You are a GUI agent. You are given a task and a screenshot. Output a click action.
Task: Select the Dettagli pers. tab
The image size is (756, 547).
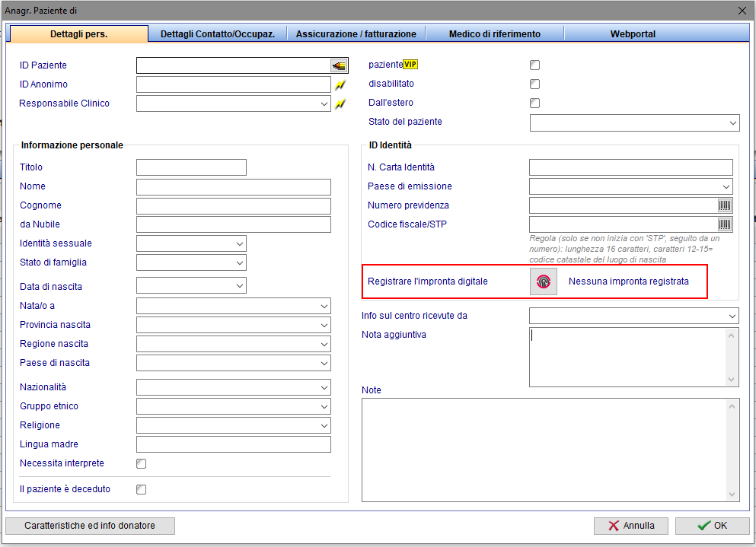click(x=78, y=34)
